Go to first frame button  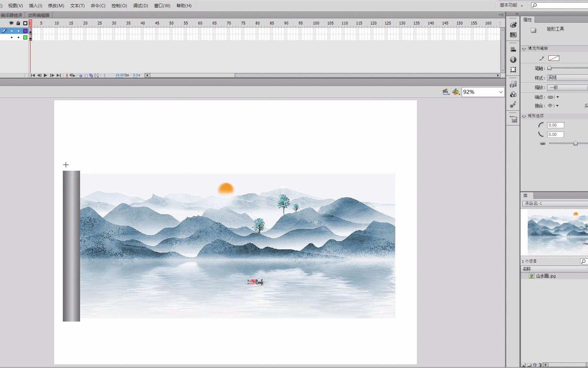[33, 75]
